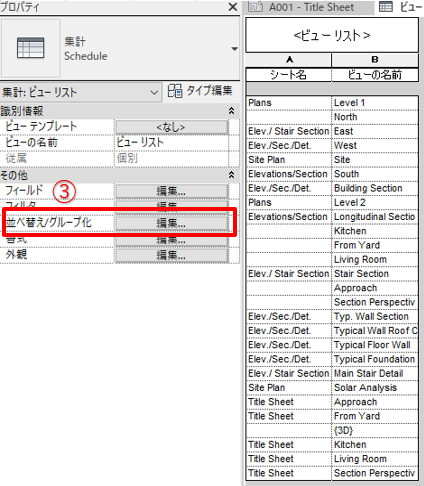Image resolution: width=424 pixels, height=486 pixels.
Task: Click the ビュー テンプレート <なし> button
Action: pyautogui.click(x=172, y=127)
